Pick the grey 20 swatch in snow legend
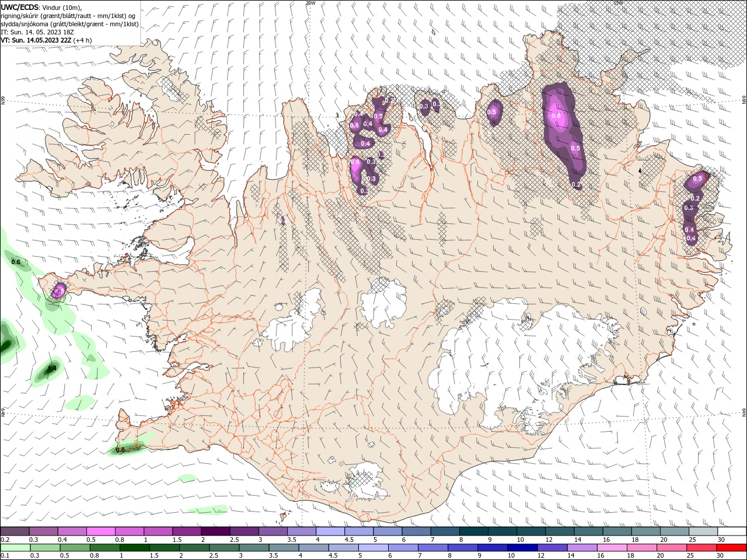This screenshot has height=560, width=747. click(674, 531)
